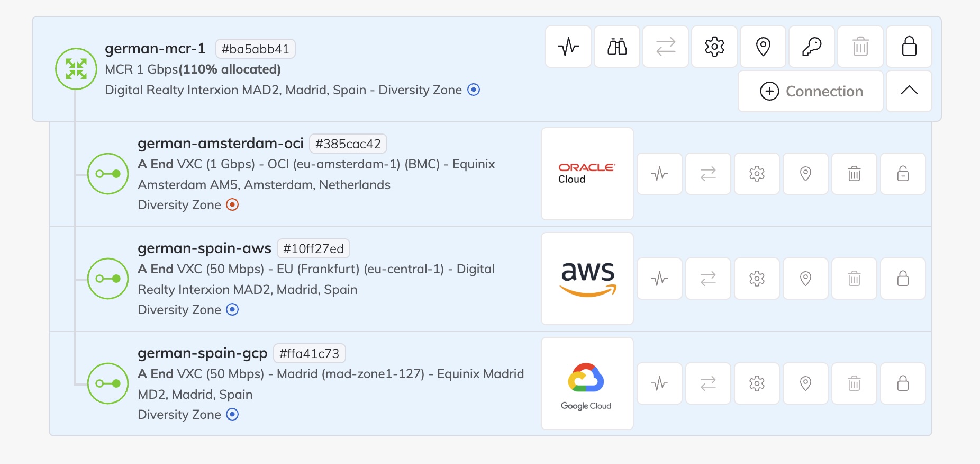The image size is (980, 464).
Task: Click the red Diversity Zone indicator on german-amsterdam-oci
Action: click(232, 204)
